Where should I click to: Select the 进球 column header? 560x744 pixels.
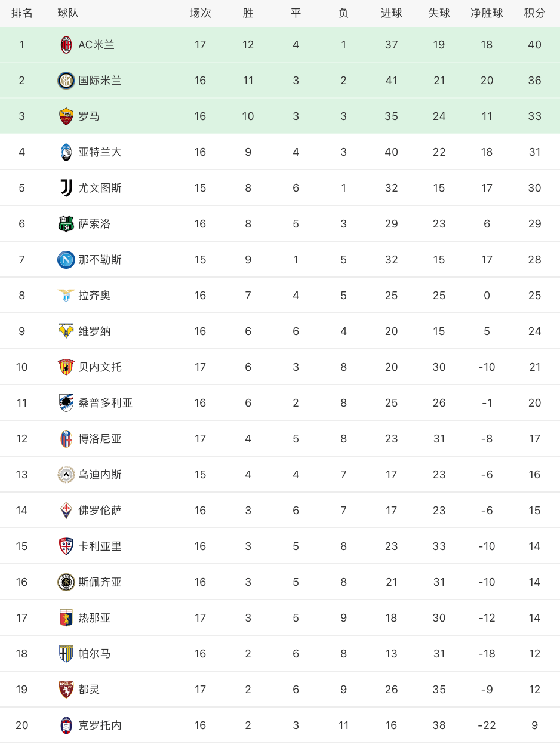click(391, 13)
